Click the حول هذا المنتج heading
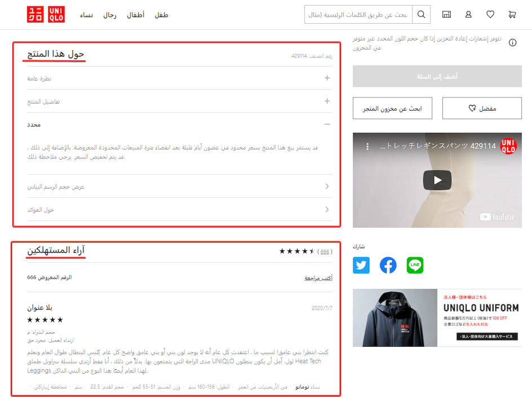The height and width of the screenshot is (397, 532). (56, 54)
